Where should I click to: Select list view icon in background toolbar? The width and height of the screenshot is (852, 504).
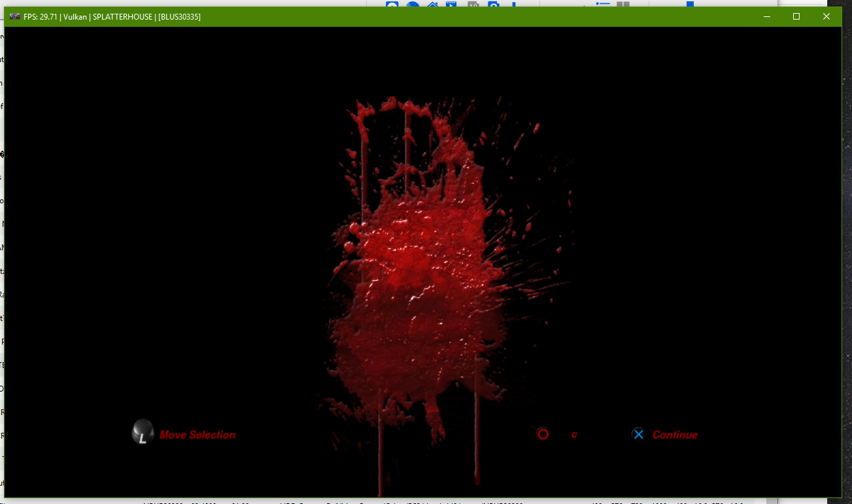click(603, 3)
